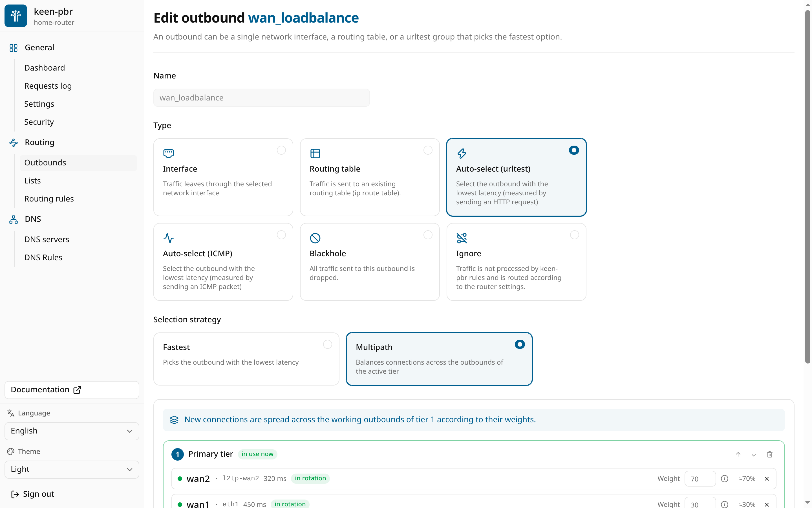Click the Blackhole ban icon
The height and width of the screenshot is (508, 812).
tap(315, 238)
